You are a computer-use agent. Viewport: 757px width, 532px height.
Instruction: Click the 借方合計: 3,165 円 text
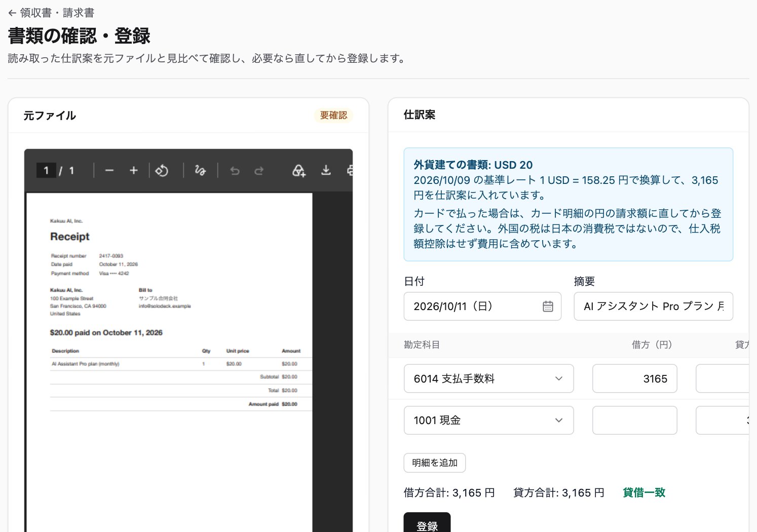coord(449,492)
